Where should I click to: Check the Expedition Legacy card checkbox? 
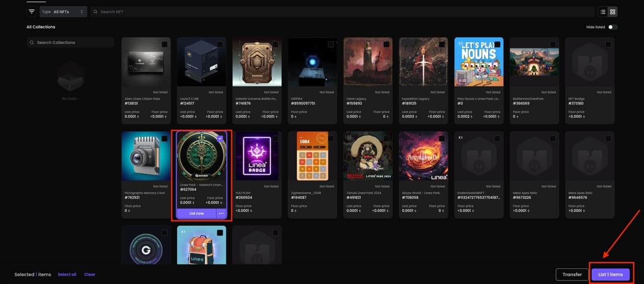[x=442, y=45]
